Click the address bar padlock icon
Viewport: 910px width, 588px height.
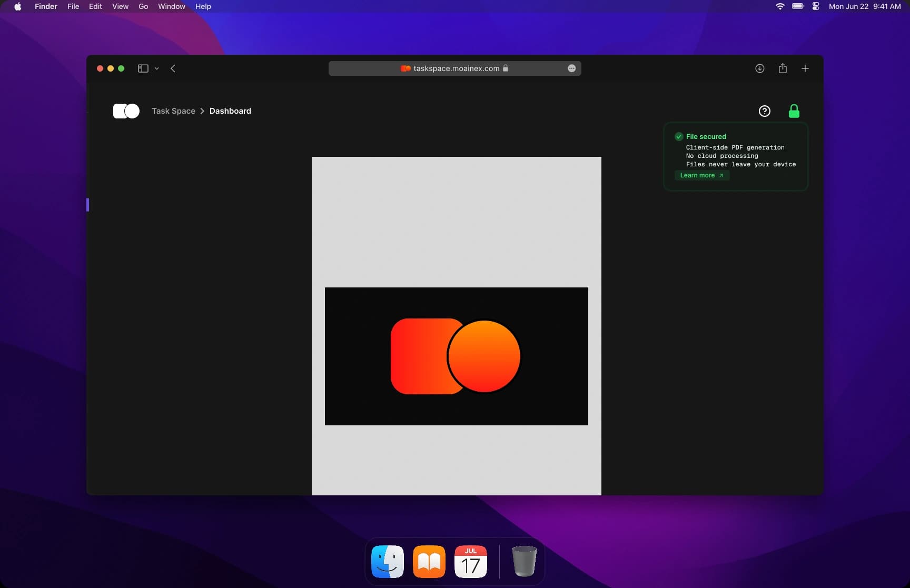506,68
